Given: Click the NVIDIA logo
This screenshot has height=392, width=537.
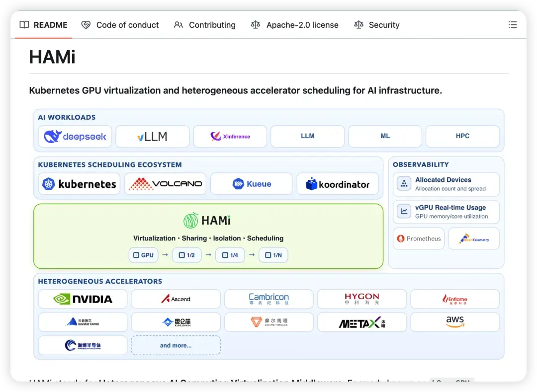Looking at the screenshot, I should point(83,299).
